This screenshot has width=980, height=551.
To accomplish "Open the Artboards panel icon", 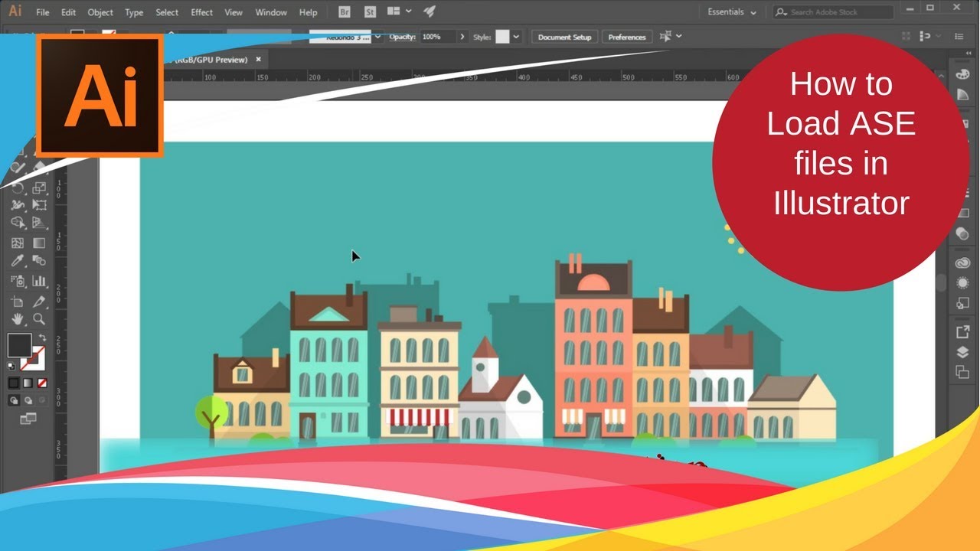I will (962, 372).
